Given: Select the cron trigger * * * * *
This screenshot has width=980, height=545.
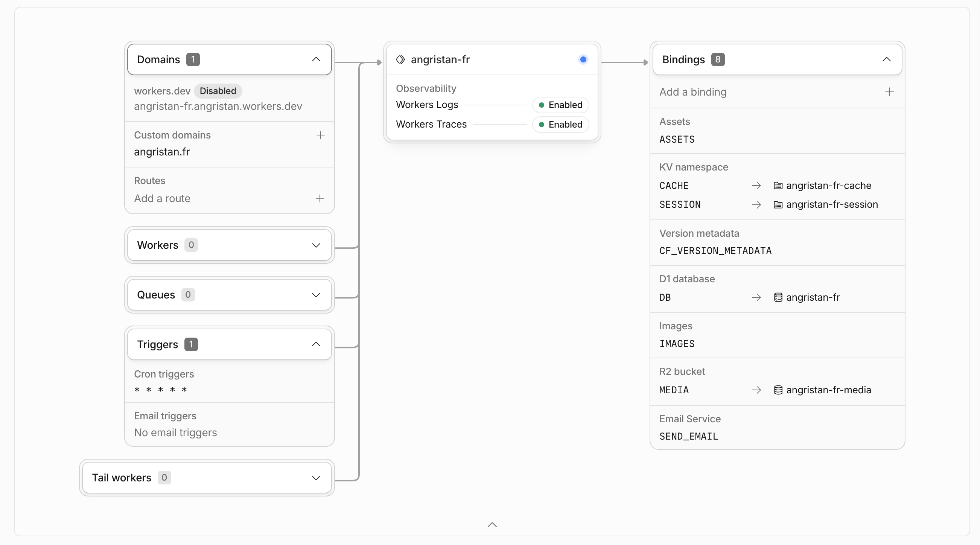Looking at the screenshot, I should pos(161,390).
